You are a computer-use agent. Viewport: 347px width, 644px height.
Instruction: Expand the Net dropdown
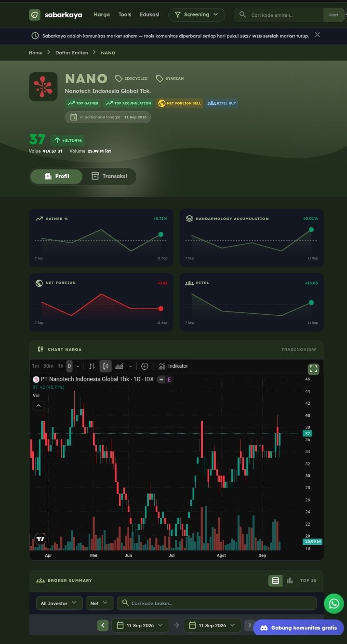pyautogui.click(x=100, y=603)
